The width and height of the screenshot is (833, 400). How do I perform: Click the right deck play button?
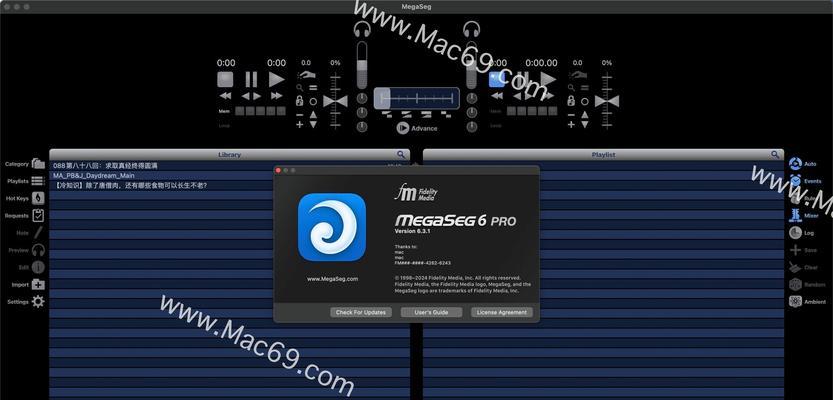(548, 80)
